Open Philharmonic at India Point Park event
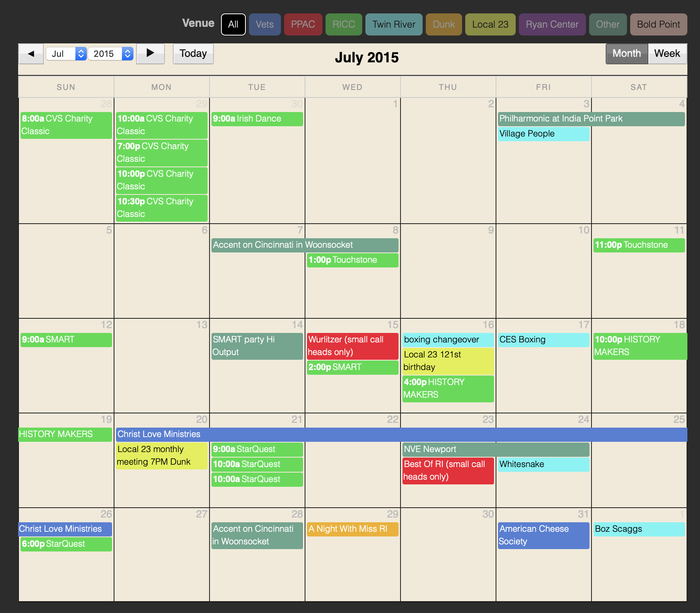The width and height of the screenshot is (700, 613). pyautogui.click(x=591, y=119)
